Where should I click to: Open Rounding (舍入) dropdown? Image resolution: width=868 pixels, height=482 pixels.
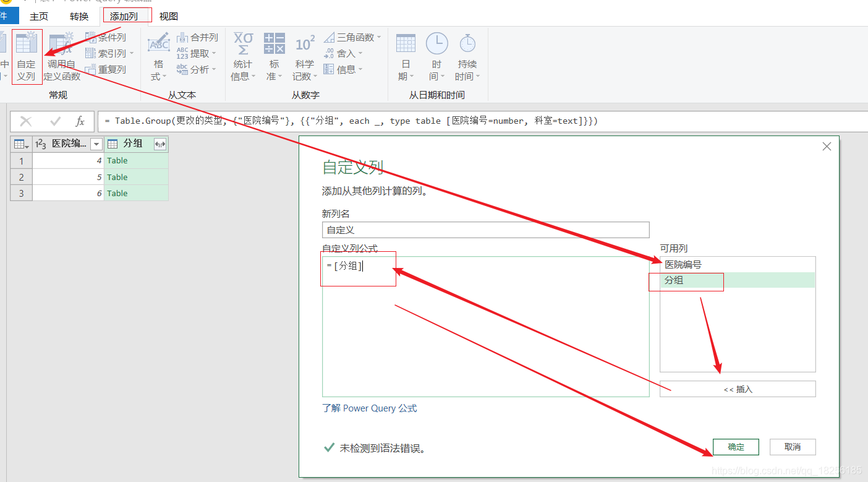point(343,54)
